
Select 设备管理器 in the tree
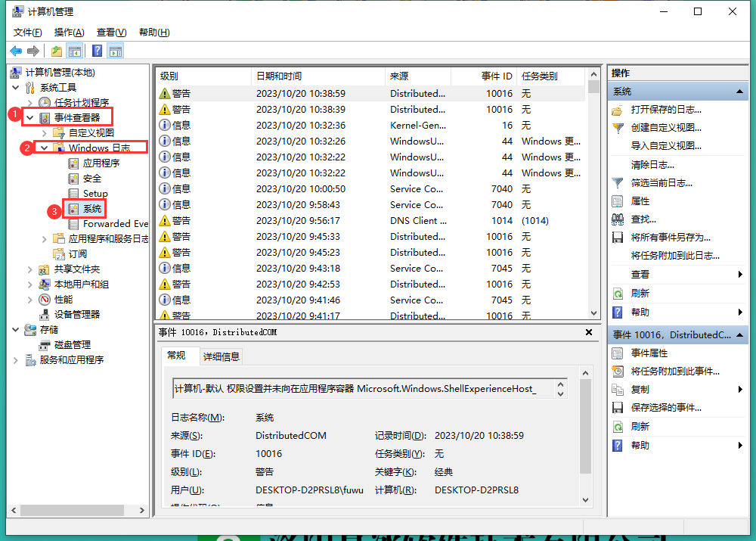[x=76, y=315]
